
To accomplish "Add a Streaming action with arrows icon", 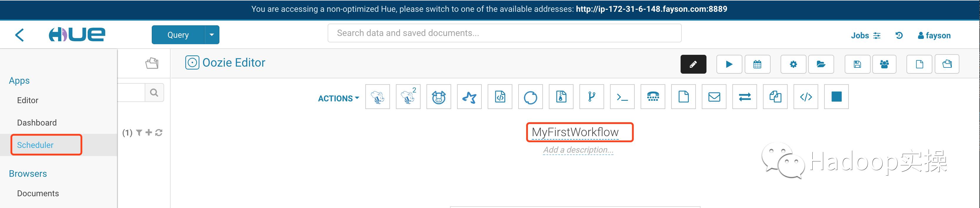I will coord(745,97).
